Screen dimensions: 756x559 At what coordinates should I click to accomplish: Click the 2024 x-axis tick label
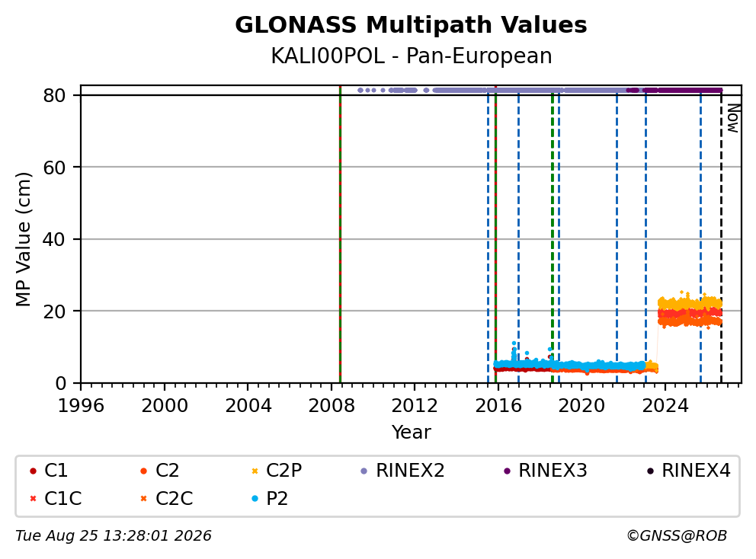tap(665, 406)
